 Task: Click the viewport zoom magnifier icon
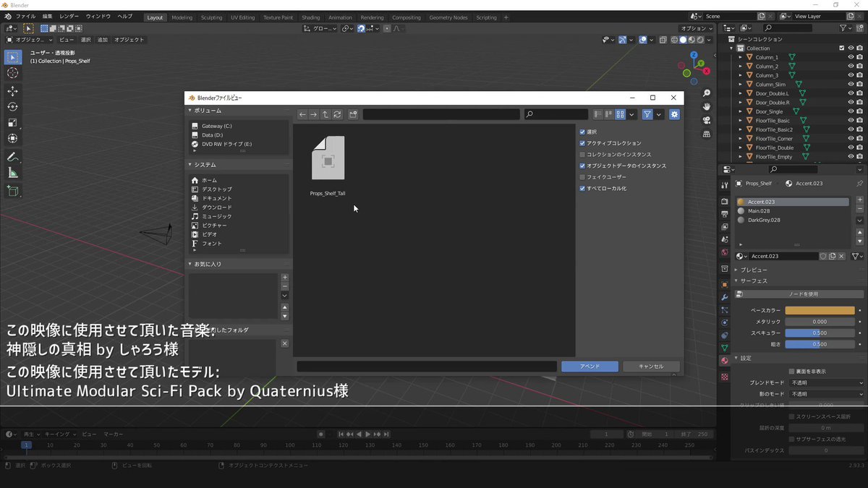click(707, 93)
